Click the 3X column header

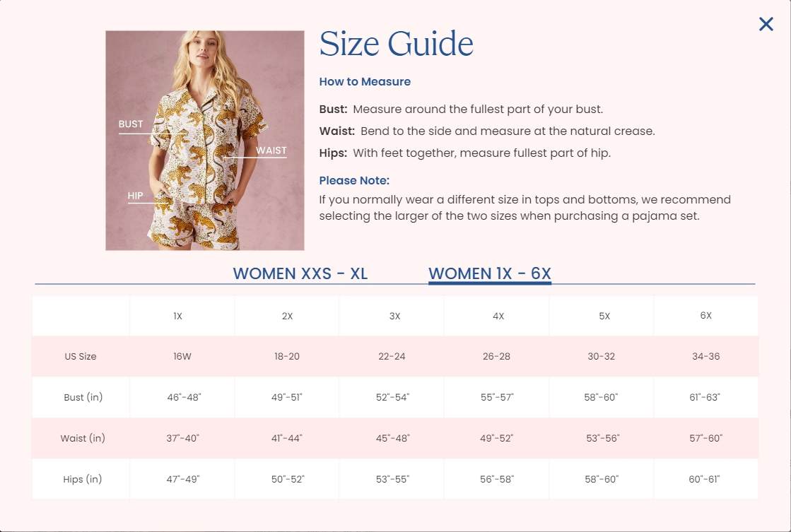[394, 317]
